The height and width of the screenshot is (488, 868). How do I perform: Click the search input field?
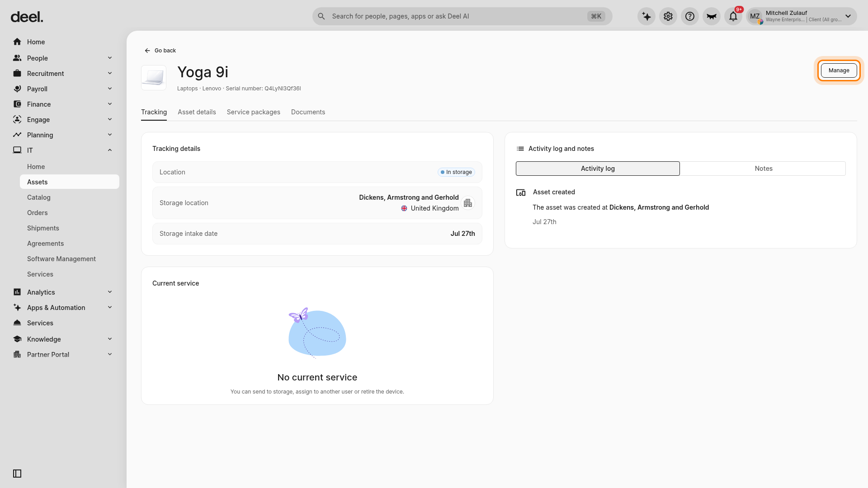tap(462, 16)
